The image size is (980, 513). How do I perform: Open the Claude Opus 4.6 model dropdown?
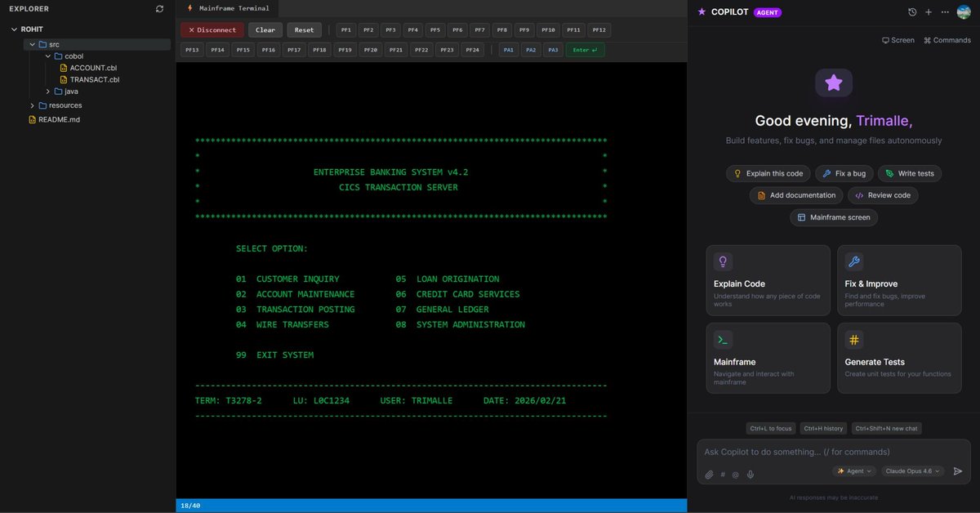coord(913,471)
